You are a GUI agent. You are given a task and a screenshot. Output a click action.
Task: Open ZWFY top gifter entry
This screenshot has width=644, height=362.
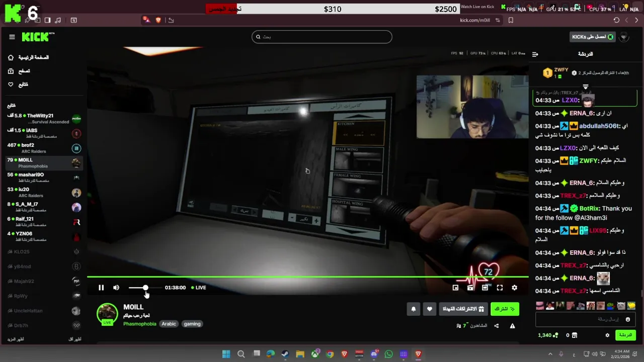coord(556,73)
